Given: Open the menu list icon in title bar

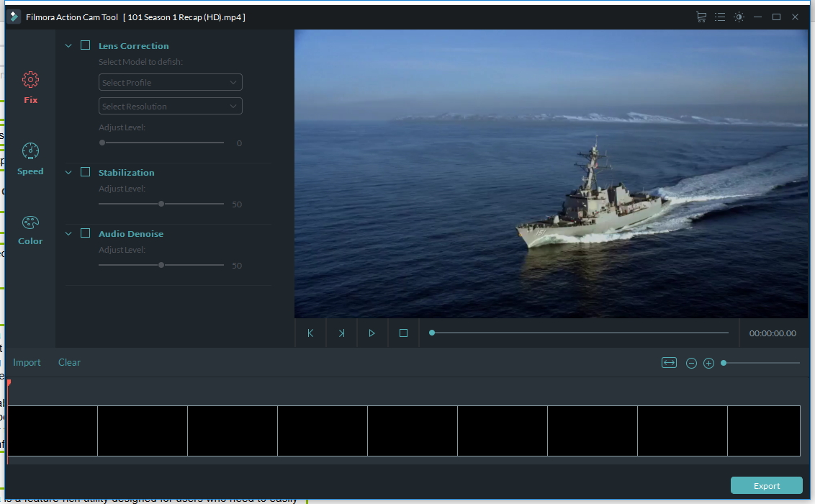Looking at the screenshot, I should 719,16.
